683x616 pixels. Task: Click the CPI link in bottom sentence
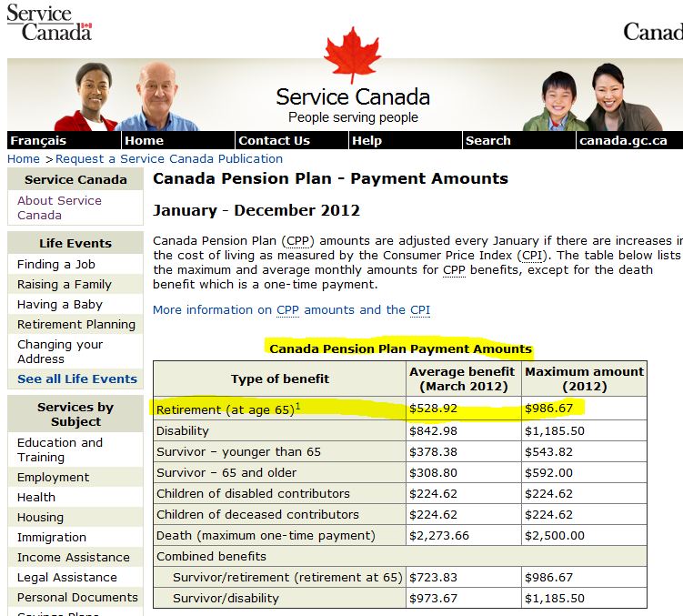point(419,309)
